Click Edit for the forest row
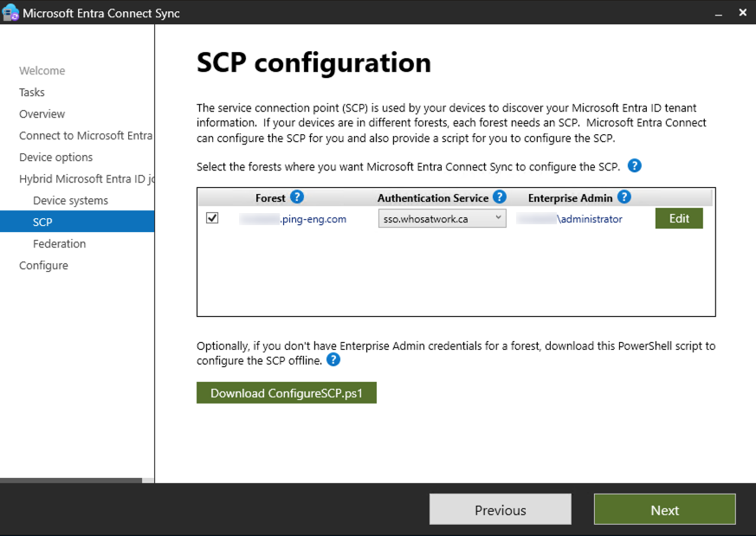Screen dimensions: 756x536 point(678,218)
